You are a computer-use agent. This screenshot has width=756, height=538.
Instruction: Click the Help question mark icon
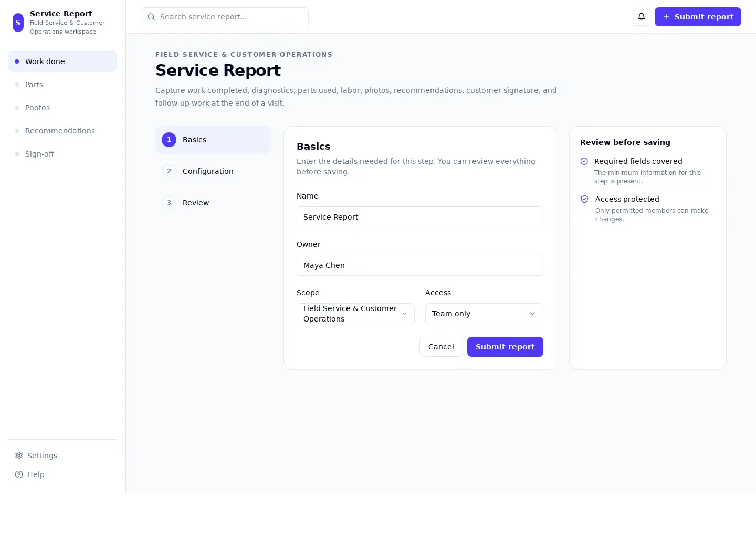pyautogui.click(x=19, y=474)
